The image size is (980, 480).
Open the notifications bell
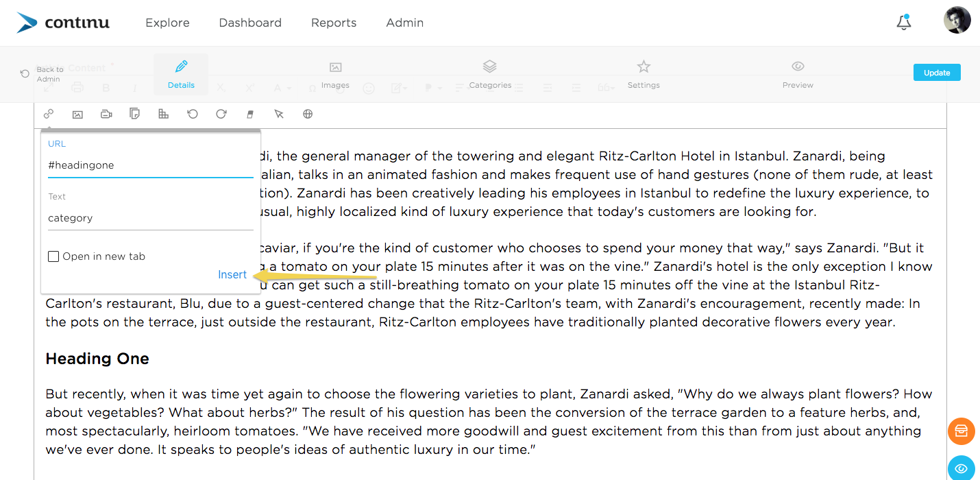click(904, 22)
